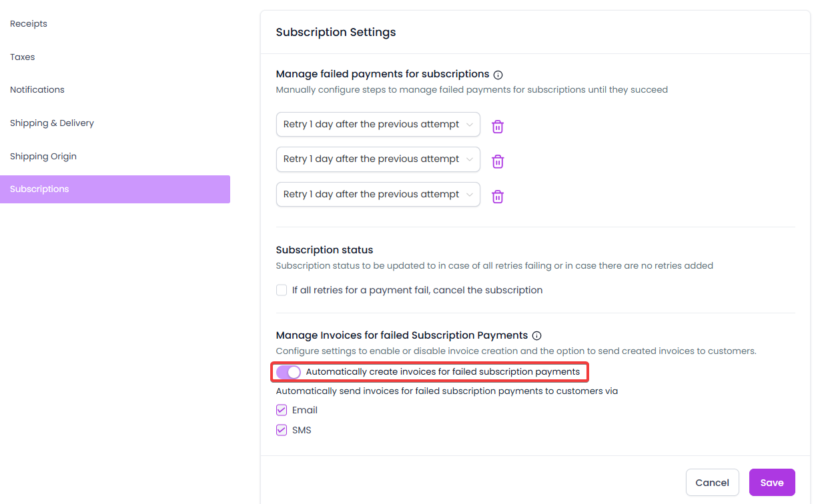The image size is (822, 504).
Task: Go to Taxes settings
Action: pos(23,57)
